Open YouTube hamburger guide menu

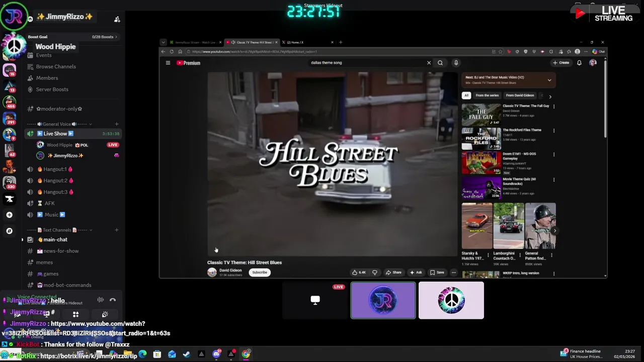pos(168,63)
